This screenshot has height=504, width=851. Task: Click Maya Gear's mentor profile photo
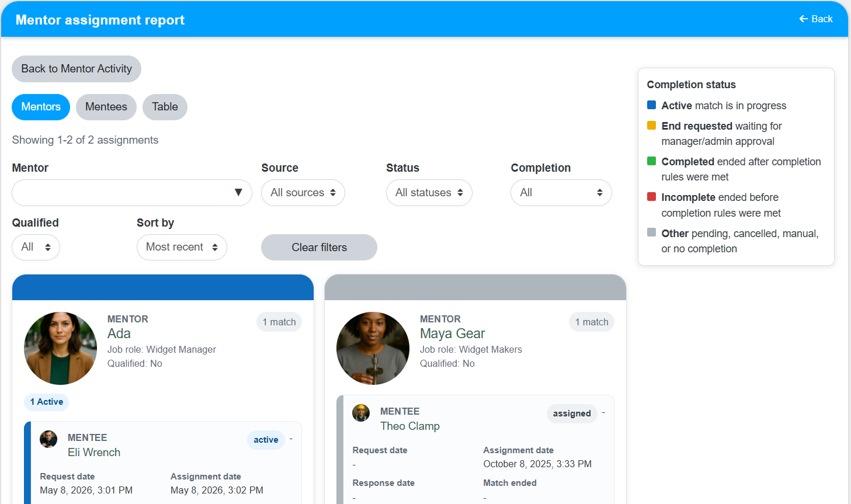coord(373,348)
